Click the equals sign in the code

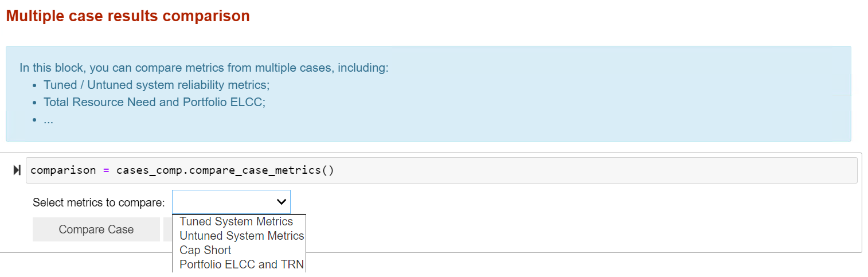106,170
